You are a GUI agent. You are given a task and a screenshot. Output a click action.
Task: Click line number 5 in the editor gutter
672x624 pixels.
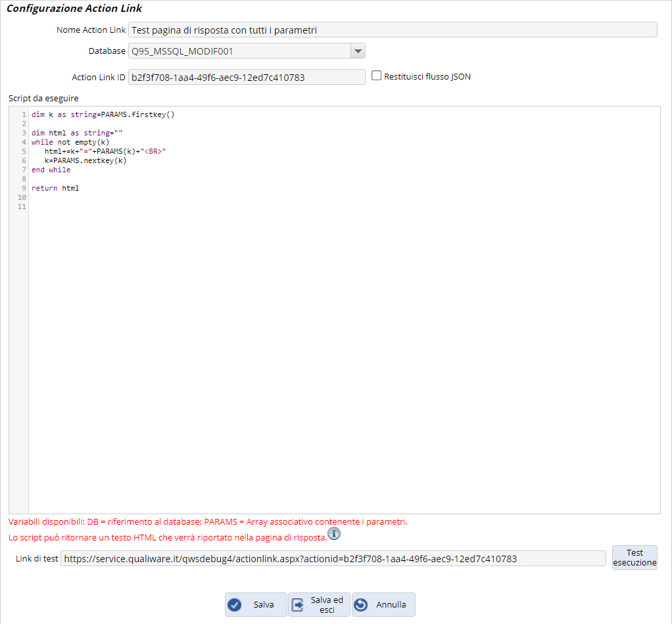click(24, 151)
